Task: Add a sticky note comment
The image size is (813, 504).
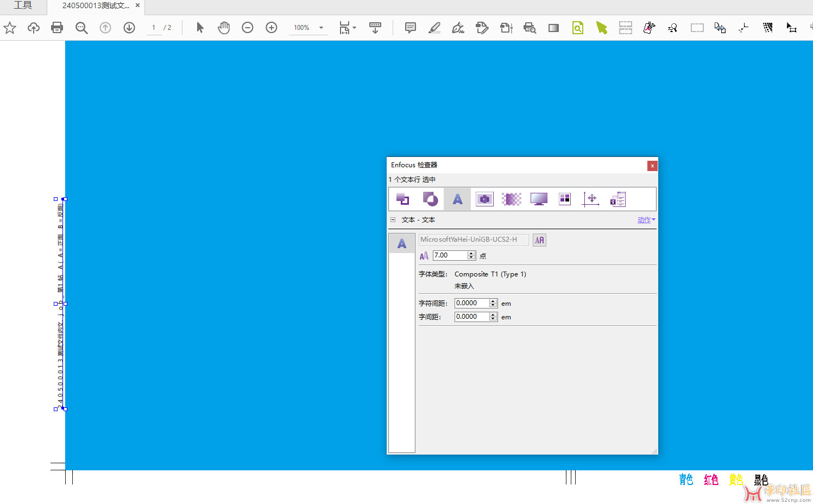Action: (411, 28)
